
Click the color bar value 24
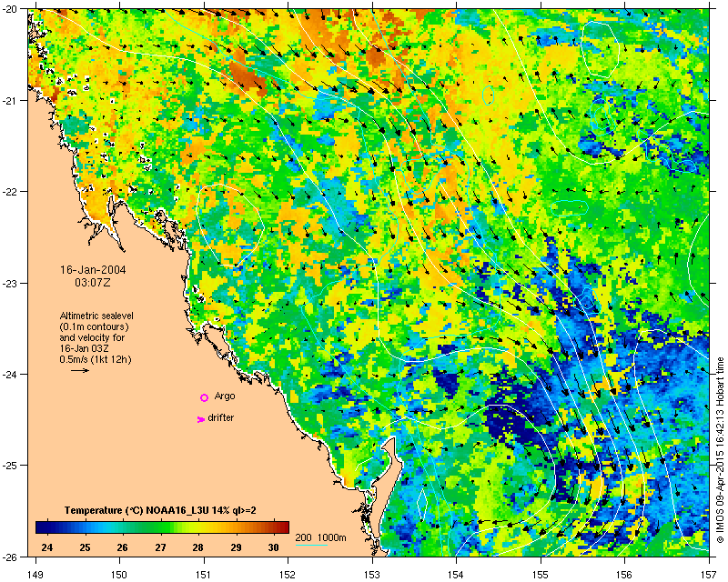click(x=47, y=547)
